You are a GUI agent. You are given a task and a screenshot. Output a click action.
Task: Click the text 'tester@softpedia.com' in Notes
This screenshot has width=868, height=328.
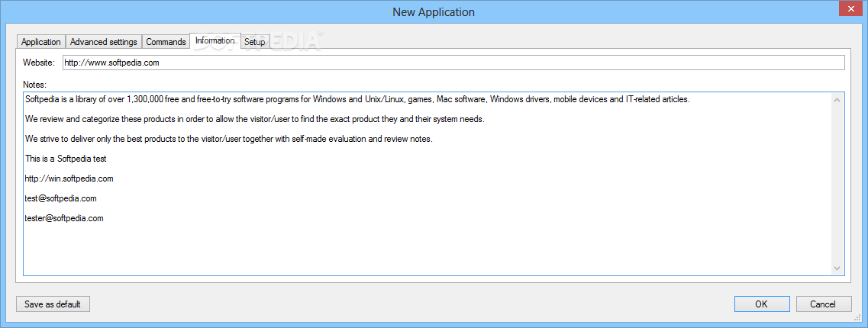coord(64,218)
